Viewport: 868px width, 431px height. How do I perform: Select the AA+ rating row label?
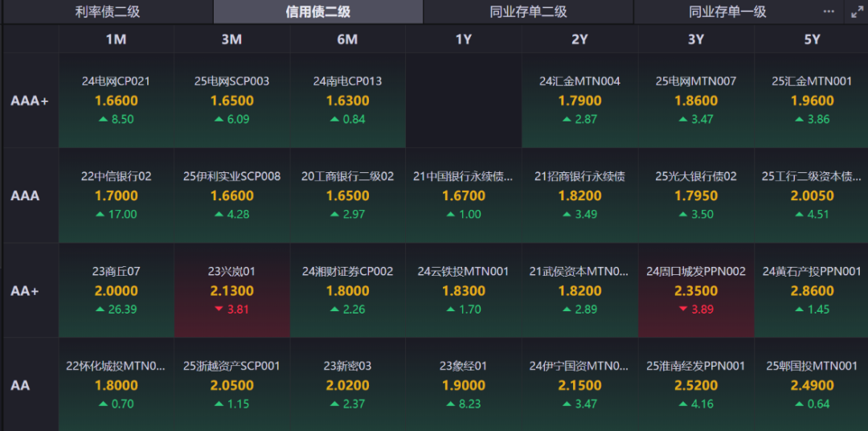tap(31, 290)
